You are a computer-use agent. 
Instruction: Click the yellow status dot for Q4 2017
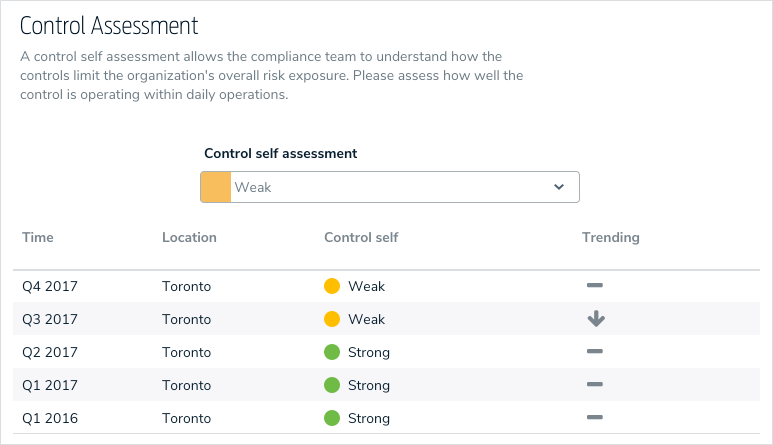333,286
